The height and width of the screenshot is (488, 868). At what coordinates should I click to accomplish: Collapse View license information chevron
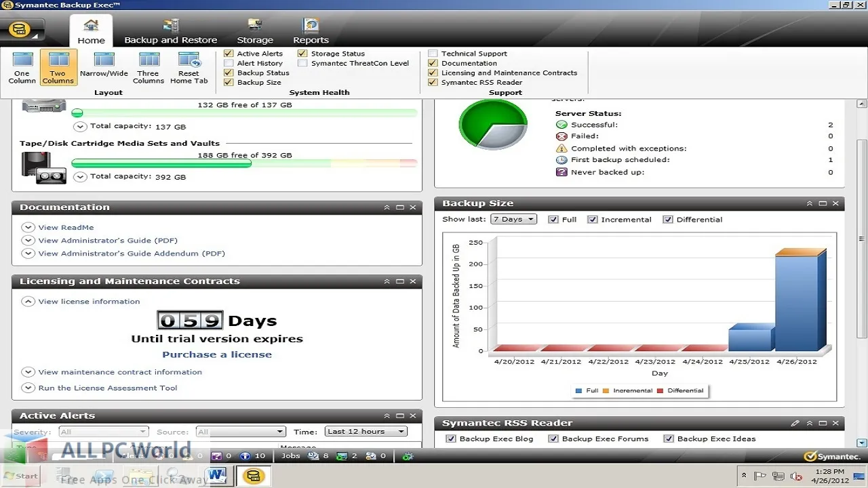28,302
